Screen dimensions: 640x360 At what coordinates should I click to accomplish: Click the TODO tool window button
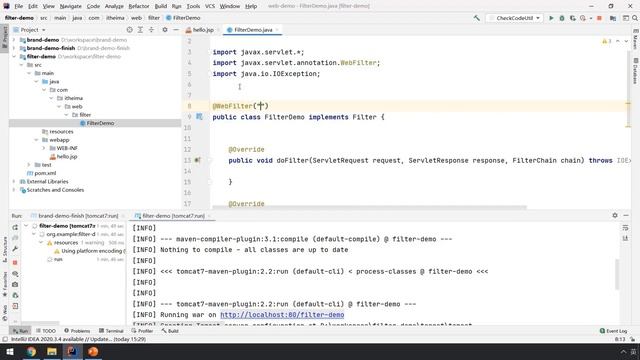coord(46,331)
